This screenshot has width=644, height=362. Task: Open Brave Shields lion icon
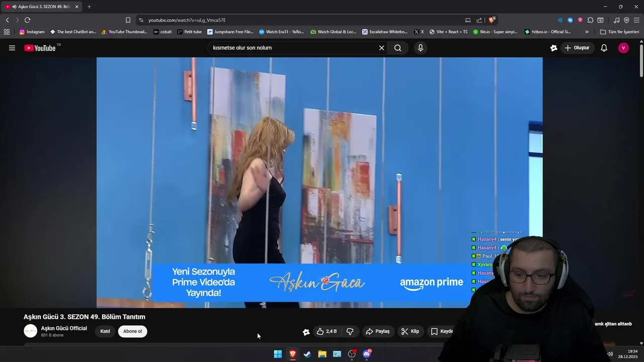[492, 20]
